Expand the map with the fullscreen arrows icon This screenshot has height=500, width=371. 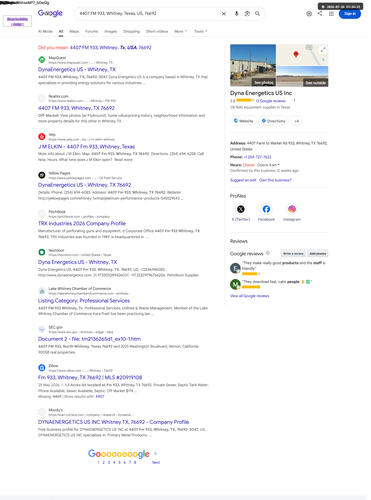323,50
